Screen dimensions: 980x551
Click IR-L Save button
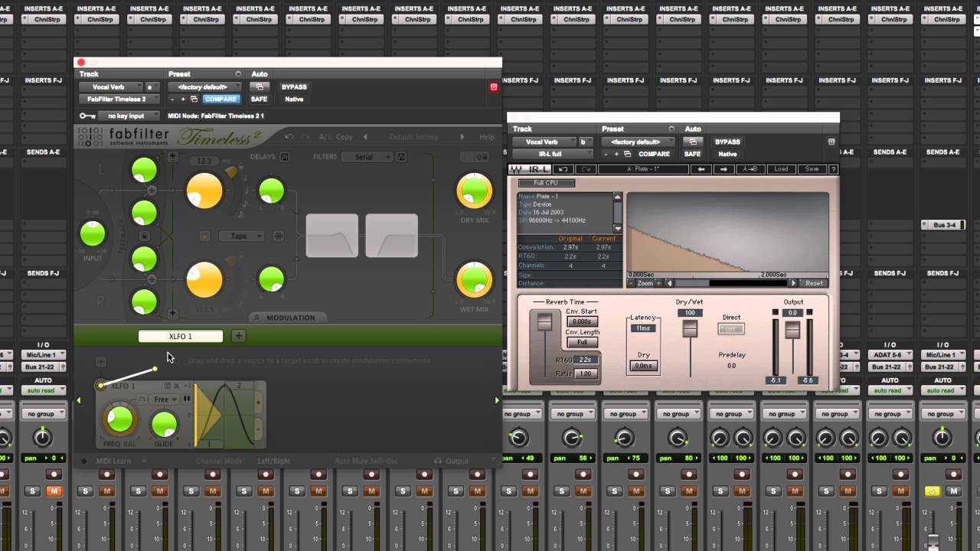pyautogui.click(x=812, y=169)
